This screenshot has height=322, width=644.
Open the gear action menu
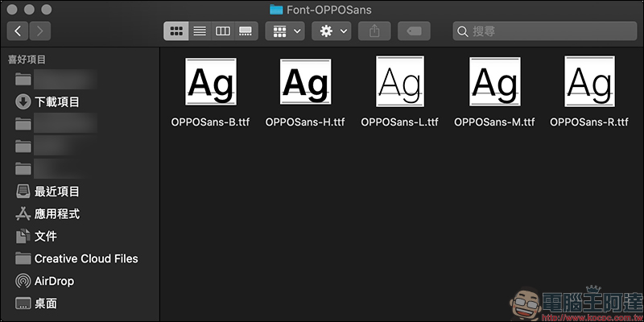click(332, 31)
